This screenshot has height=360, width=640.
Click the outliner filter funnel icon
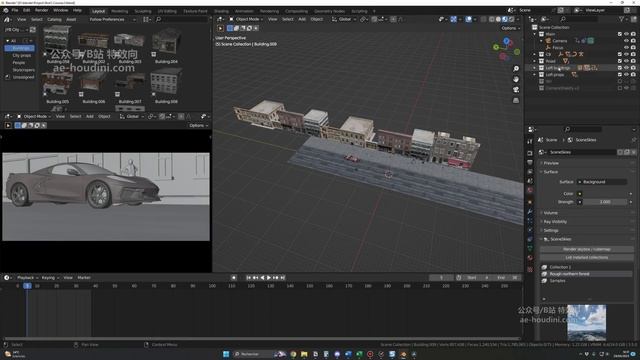pos(622,19)
